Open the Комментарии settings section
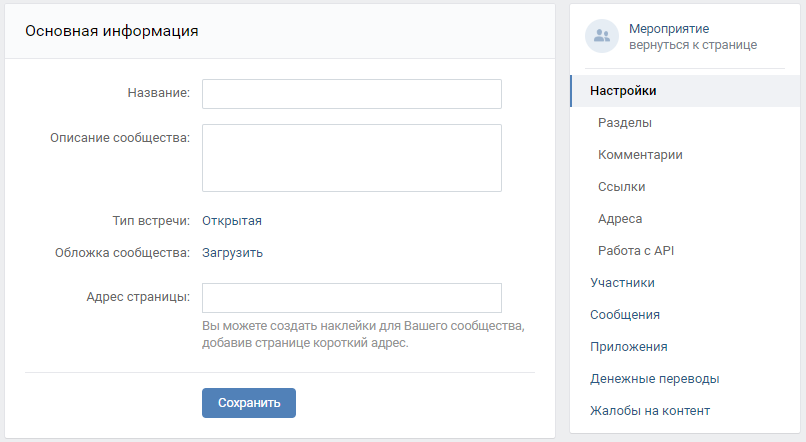806x442 pixels. pos(640,155)
